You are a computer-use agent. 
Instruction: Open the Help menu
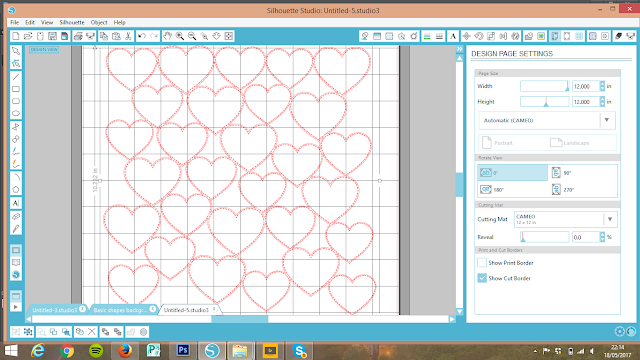point(120,22)
